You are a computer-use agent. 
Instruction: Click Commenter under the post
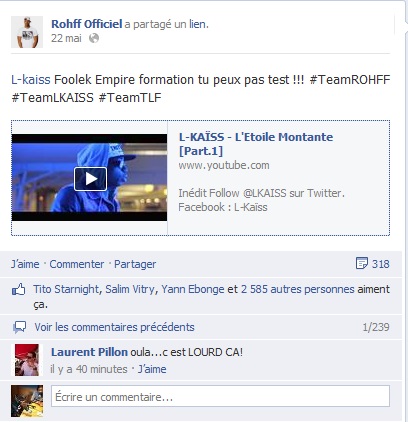[x=77, y=264]
